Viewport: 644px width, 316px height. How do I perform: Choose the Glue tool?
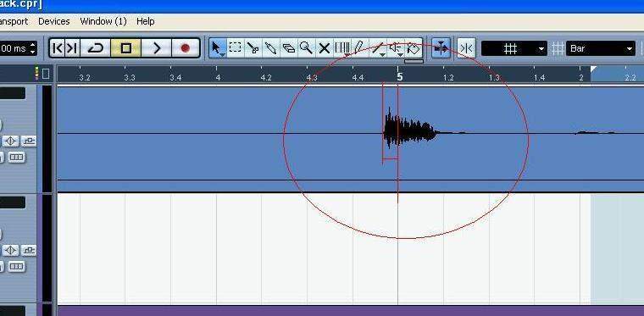pyautogui.click(x=270, y=48)
